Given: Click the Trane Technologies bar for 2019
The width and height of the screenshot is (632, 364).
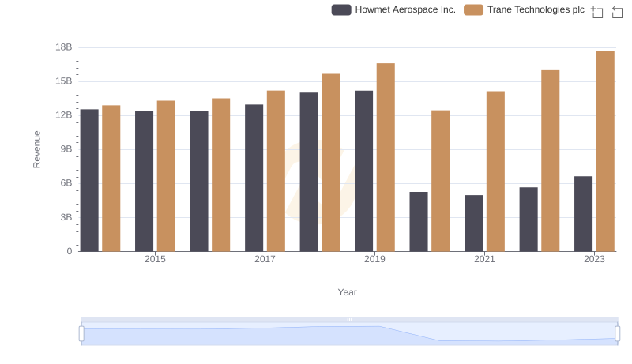Looking at the screenshot, I should pos(386,157).
